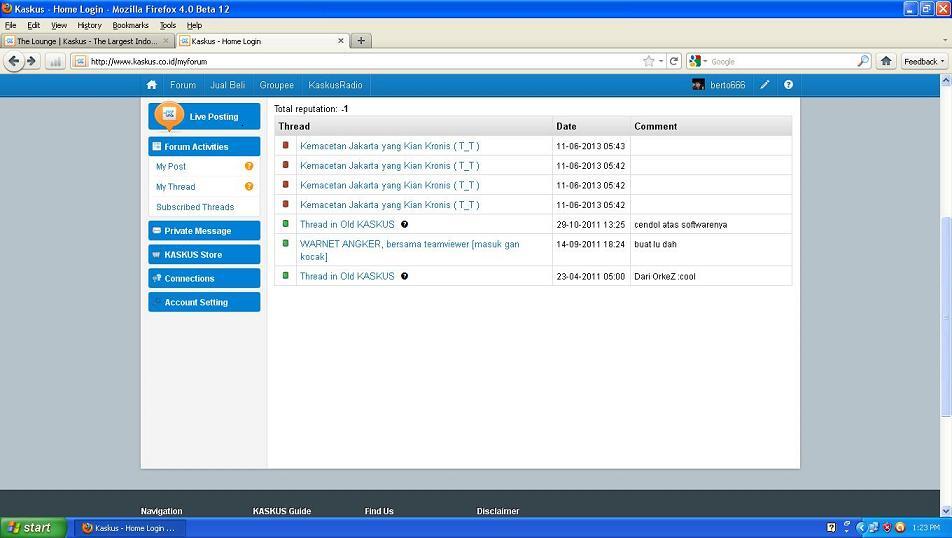The height and width of the screenshot is (538, 952).
Task: Reload the page with refresh icon
Action: point(674,61)
